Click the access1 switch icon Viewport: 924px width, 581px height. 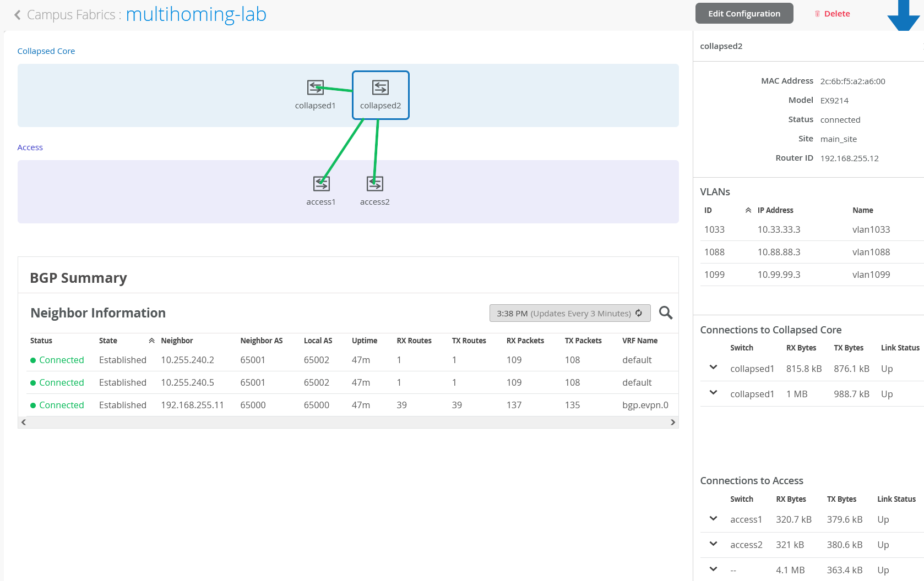click(321, 183)
